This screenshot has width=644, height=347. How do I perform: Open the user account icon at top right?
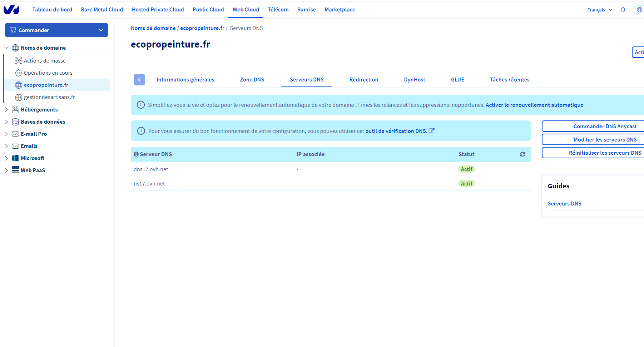click(639, 10)
